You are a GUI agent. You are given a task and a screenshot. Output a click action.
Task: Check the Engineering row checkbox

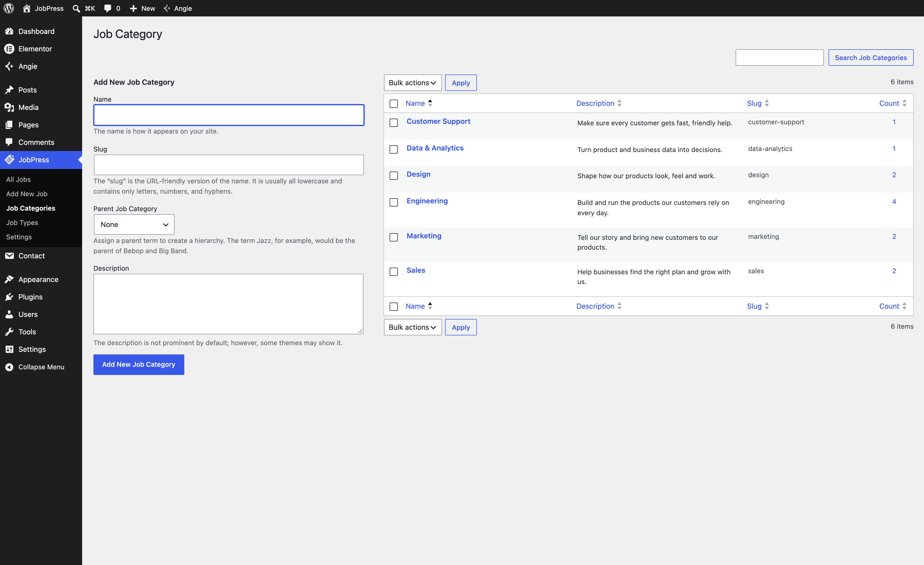click(394, 202)
